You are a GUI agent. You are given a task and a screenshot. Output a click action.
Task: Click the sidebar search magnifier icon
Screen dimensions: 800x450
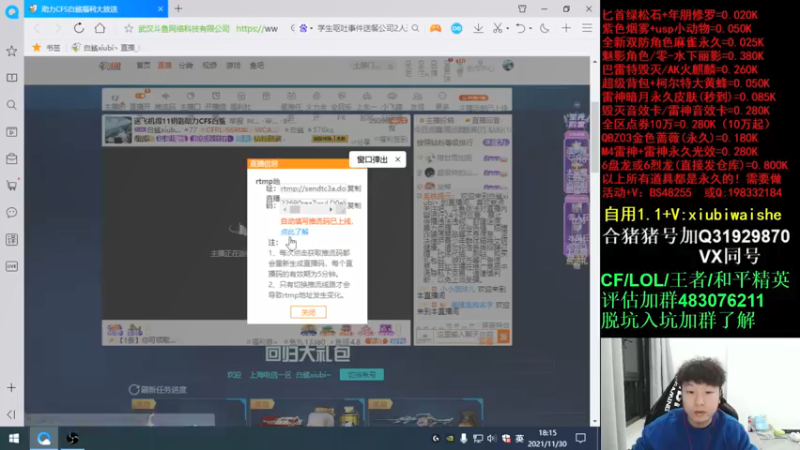click(11, 105)
